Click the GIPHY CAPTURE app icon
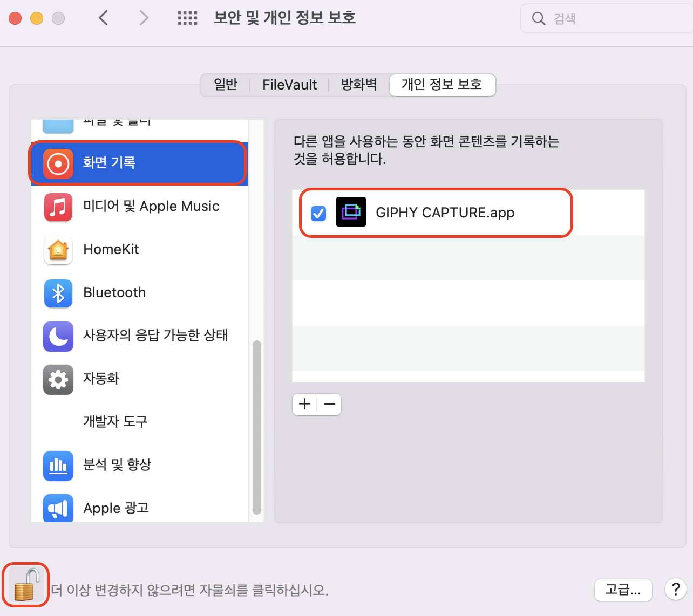 pos(351,211)
